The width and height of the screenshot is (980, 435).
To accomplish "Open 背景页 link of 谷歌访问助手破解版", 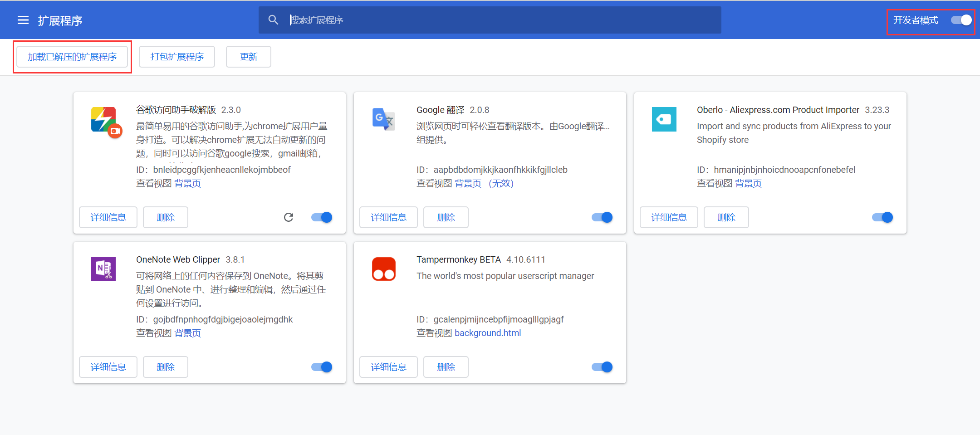I will 187,183.
